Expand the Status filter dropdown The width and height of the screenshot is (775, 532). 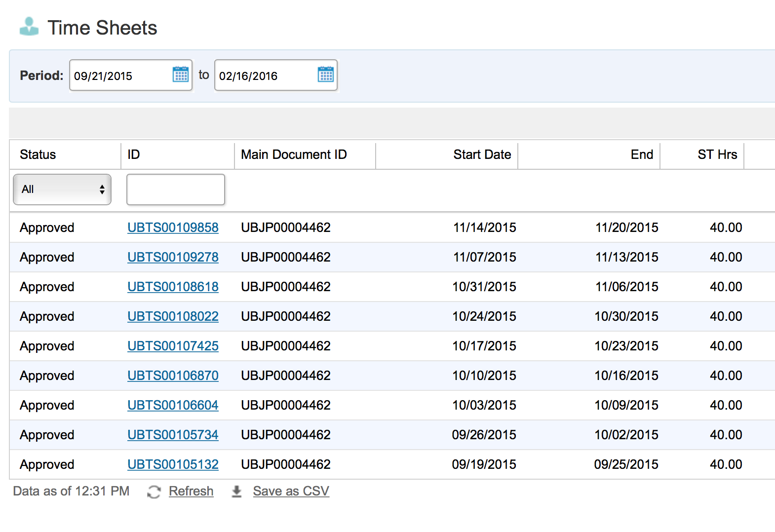click(62, 190)
